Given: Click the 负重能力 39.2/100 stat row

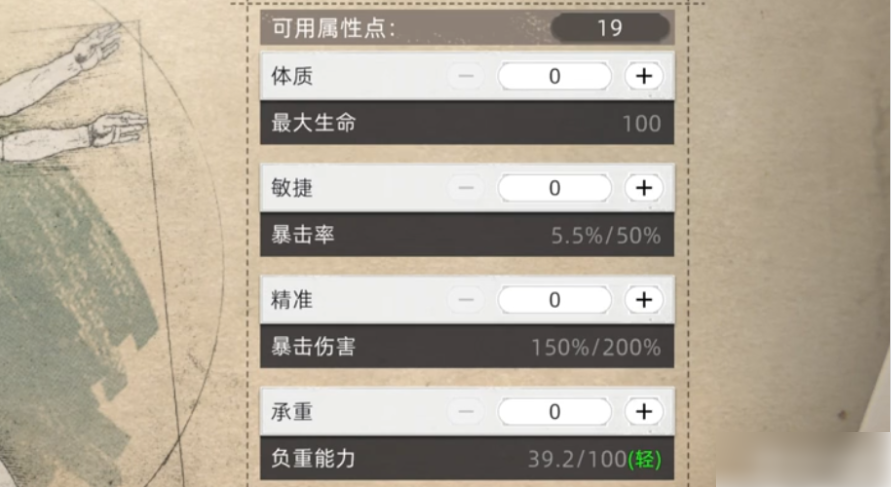Looking at the screenshot, I should pos(467,459).
